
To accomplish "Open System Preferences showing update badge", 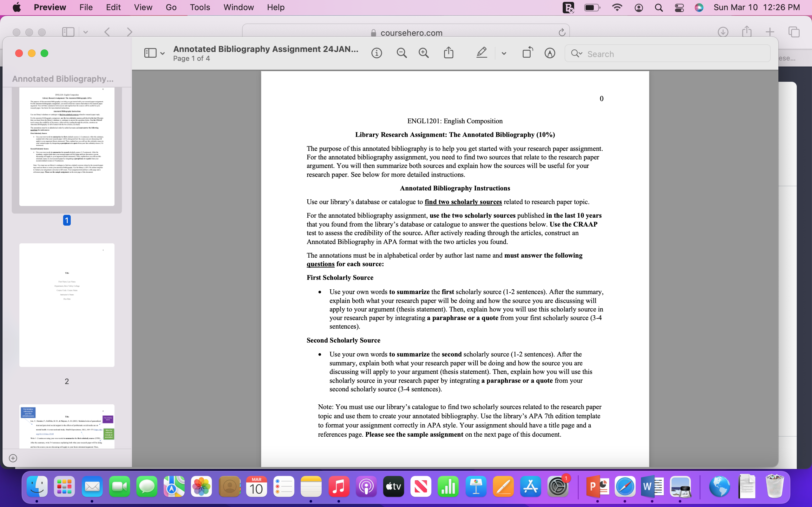I will click(x=558, y=486).
